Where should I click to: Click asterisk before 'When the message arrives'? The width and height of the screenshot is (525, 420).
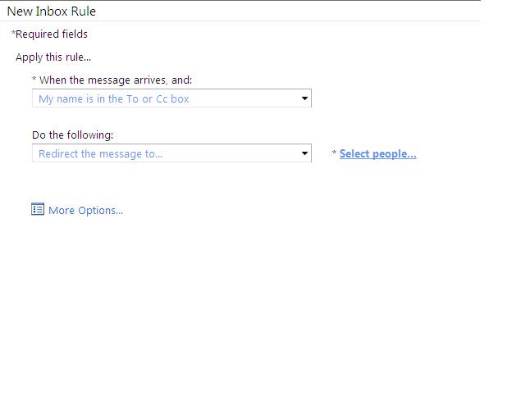pyautogui.click(x=34, y=80)
